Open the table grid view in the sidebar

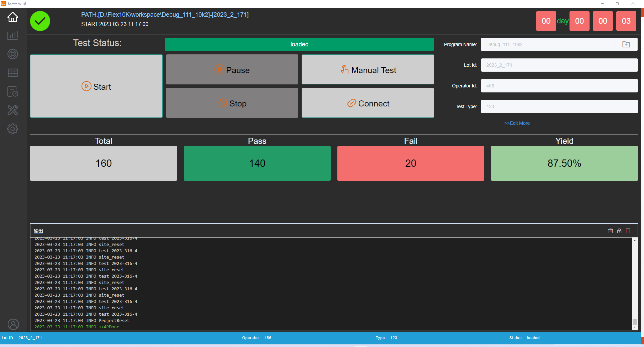tap(13, 73)
